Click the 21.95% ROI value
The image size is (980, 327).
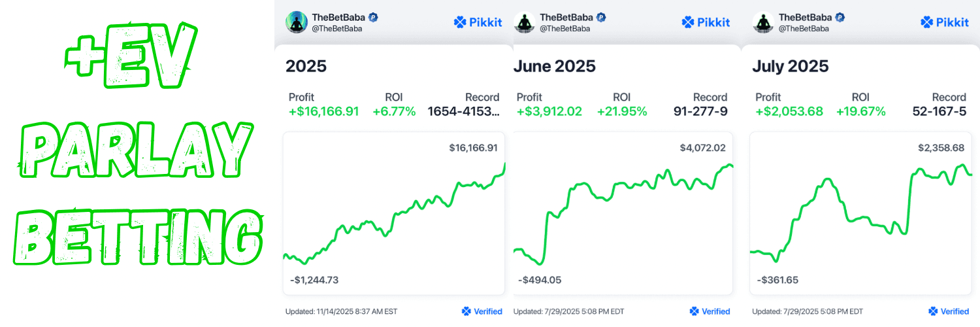[x=622, y=111]
